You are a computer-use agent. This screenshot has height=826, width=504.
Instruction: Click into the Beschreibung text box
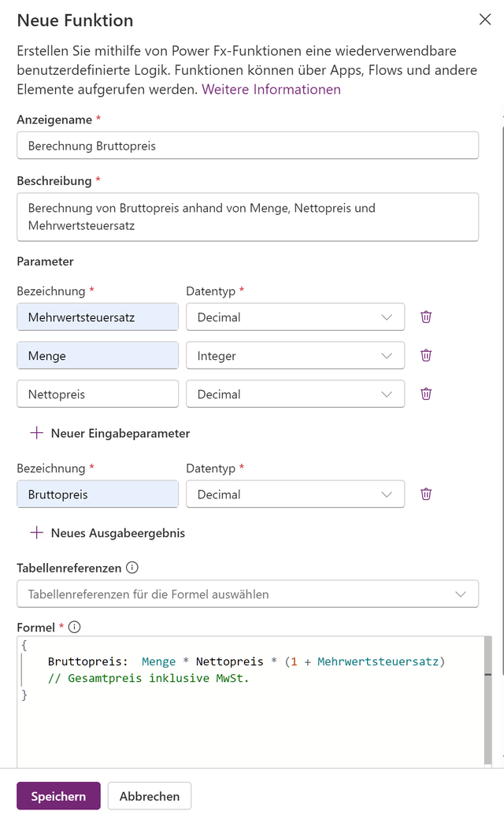(247, 217)
